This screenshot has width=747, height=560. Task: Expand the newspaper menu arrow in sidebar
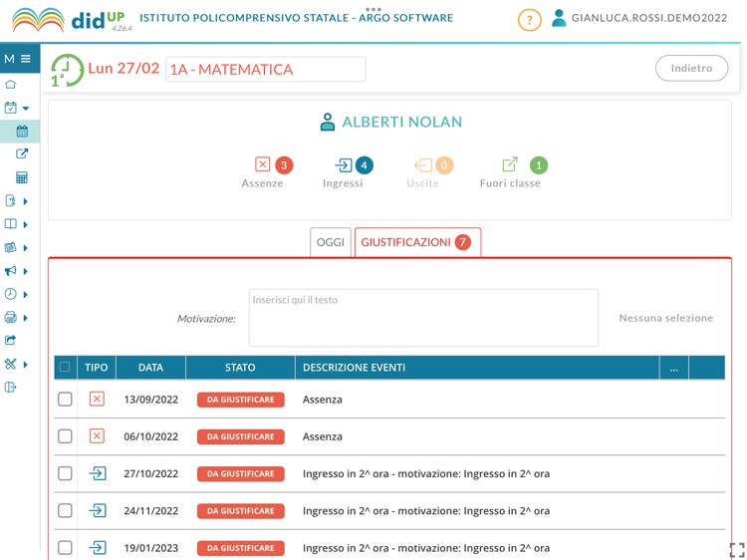26,248
